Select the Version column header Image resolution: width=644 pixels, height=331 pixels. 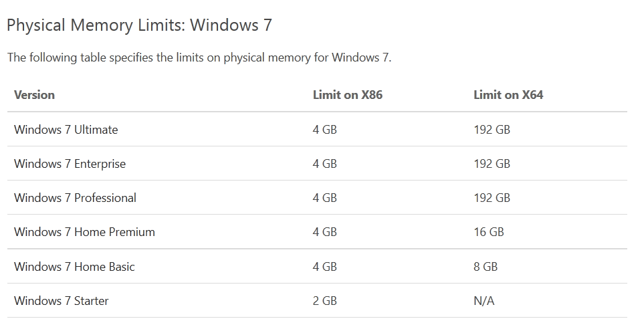tap(34, 95)
